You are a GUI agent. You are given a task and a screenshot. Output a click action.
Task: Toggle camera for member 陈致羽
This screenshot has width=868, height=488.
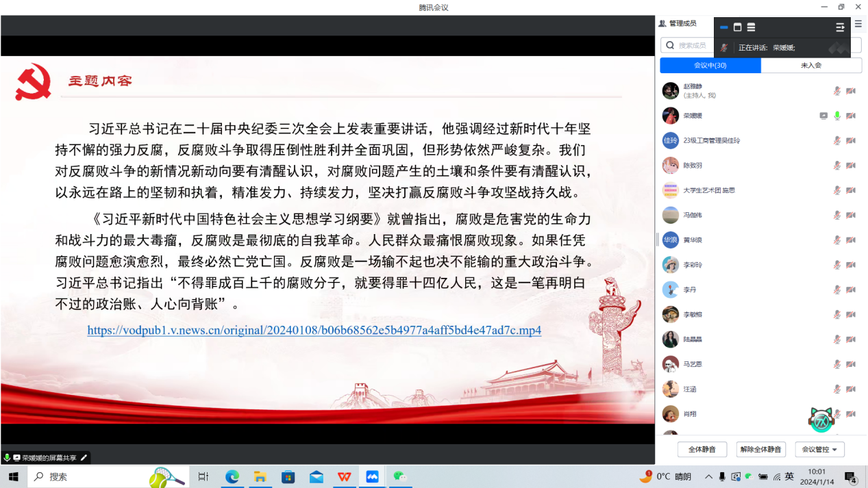pyautogui.click(x=851, y=166)
